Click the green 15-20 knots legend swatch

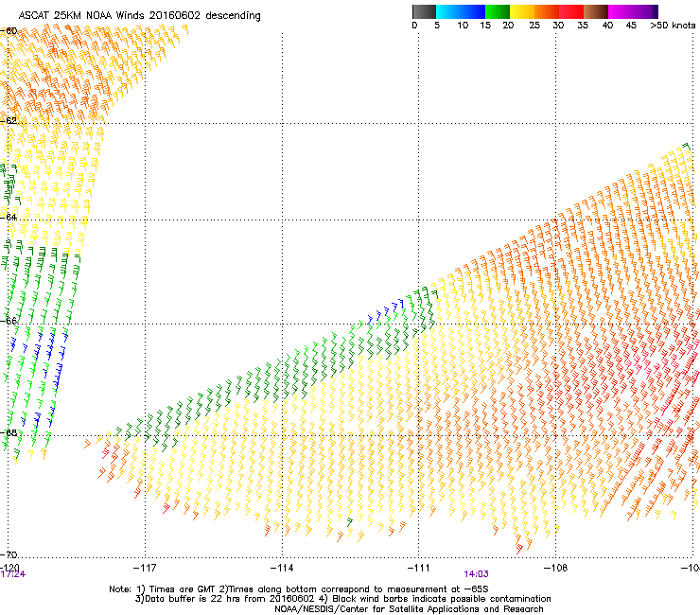(x=498, y=11)
